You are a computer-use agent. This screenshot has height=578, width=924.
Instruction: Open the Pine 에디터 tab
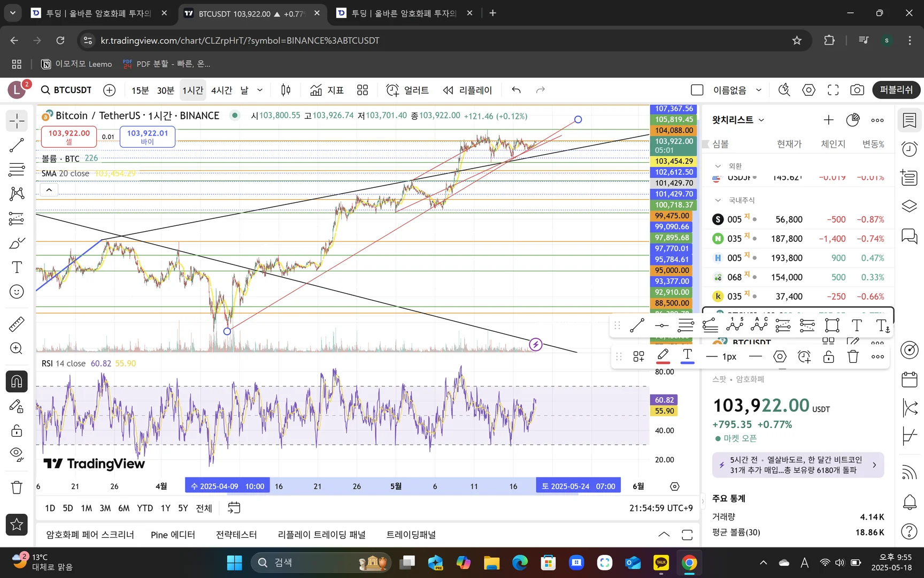coord(173,535)
